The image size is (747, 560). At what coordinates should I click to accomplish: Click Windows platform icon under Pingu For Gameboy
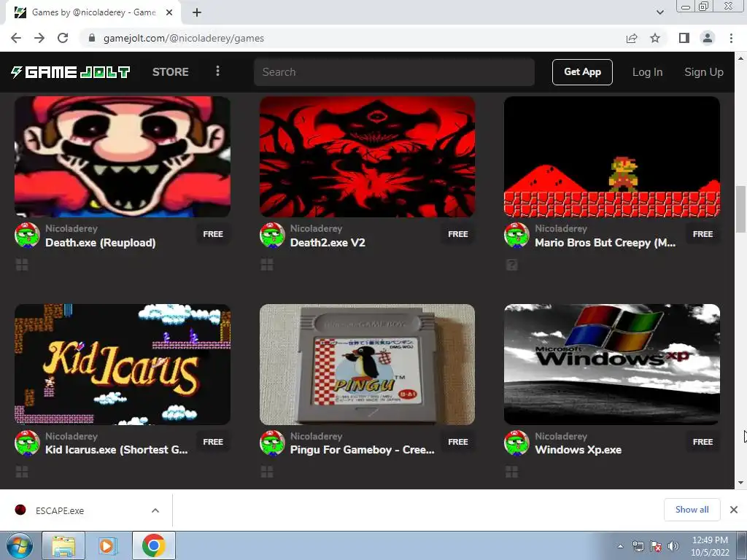click(x=267, y=472)
